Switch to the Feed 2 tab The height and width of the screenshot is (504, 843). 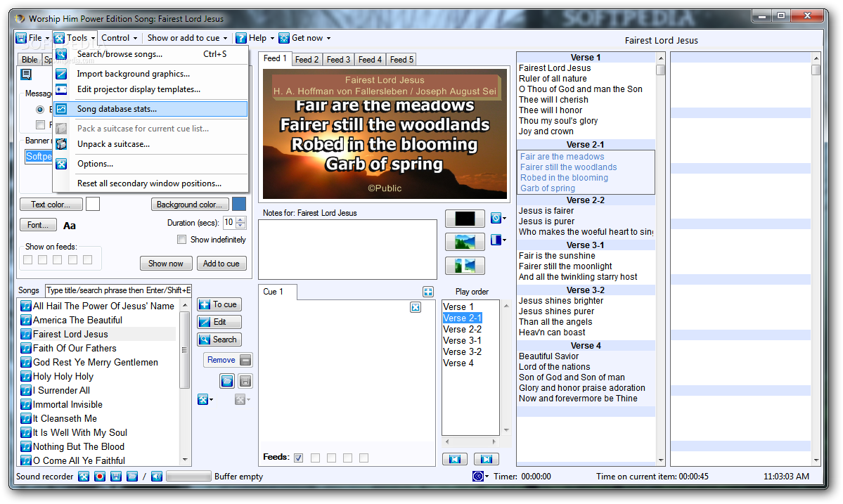click(307, 60)
